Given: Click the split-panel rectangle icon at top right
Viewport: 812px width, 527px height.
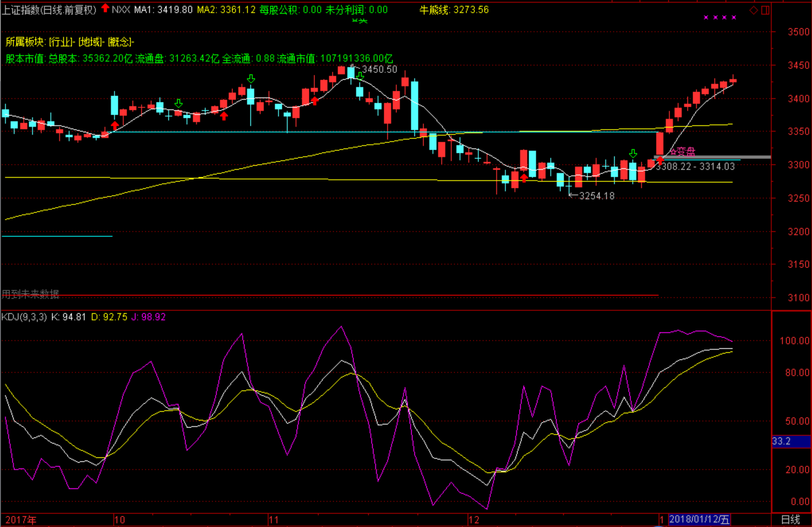Looking at the screenshot, I should 765,10.
